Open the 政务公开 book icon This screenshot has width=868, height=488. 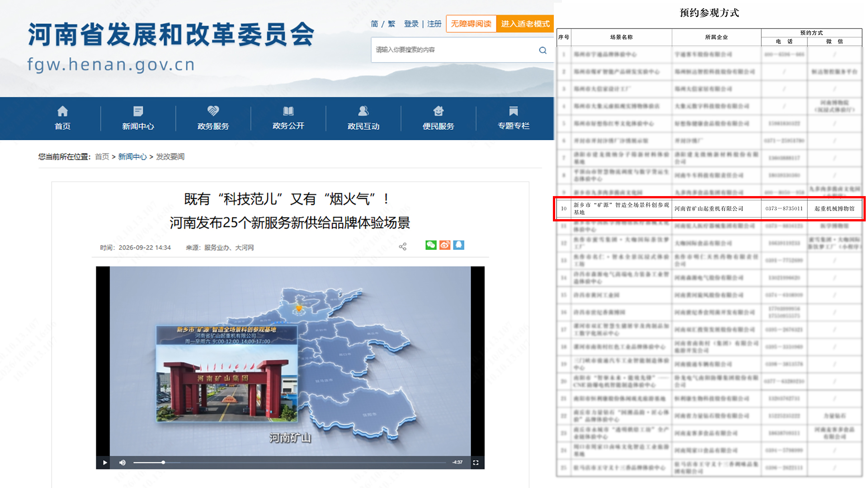coord(288,111)
